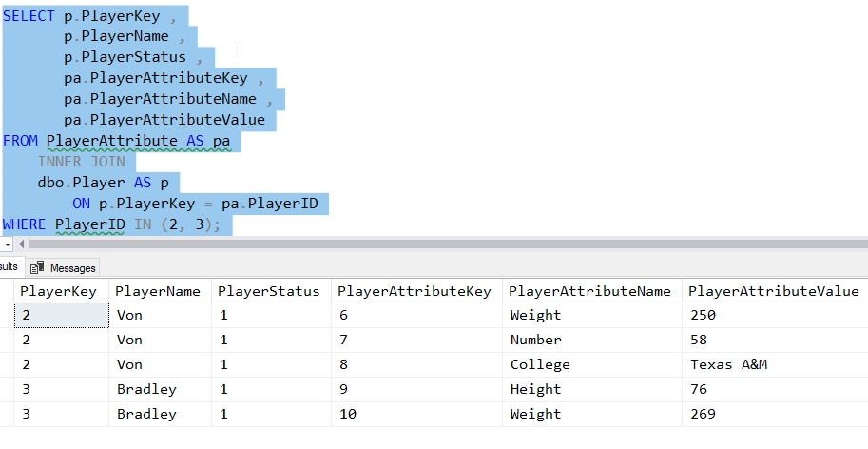The image size is (868, 449).
Task: Click PlayerAttributeKey cell with value 7
Action: pos(416,340)
